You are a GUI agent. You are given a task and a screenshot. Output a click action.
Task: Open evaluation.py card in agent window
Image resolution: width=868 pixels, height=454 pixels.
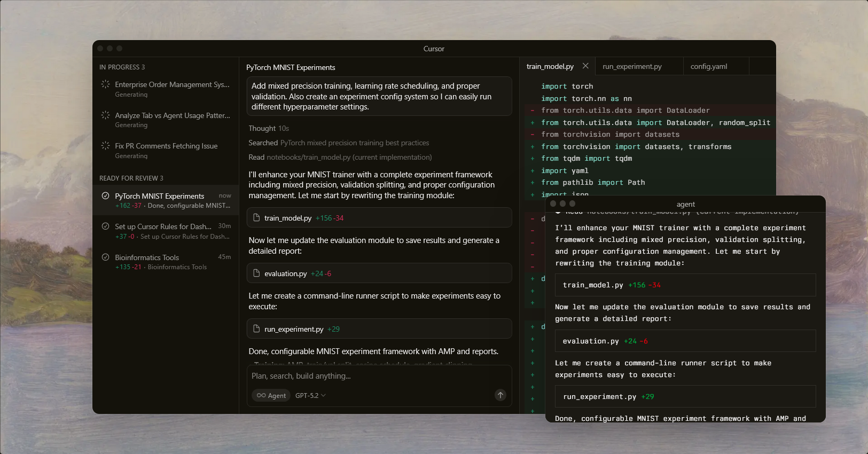pos(685,341)
